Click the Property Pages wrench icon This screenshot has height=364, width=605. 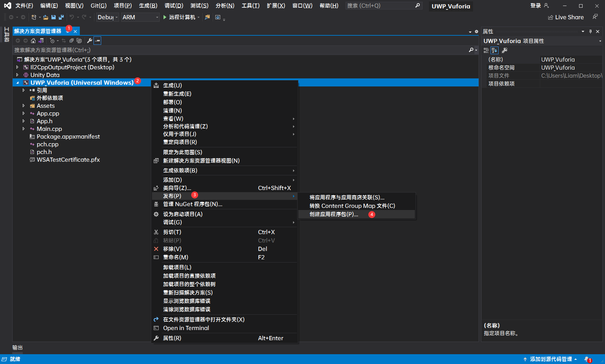pos(505,50)
